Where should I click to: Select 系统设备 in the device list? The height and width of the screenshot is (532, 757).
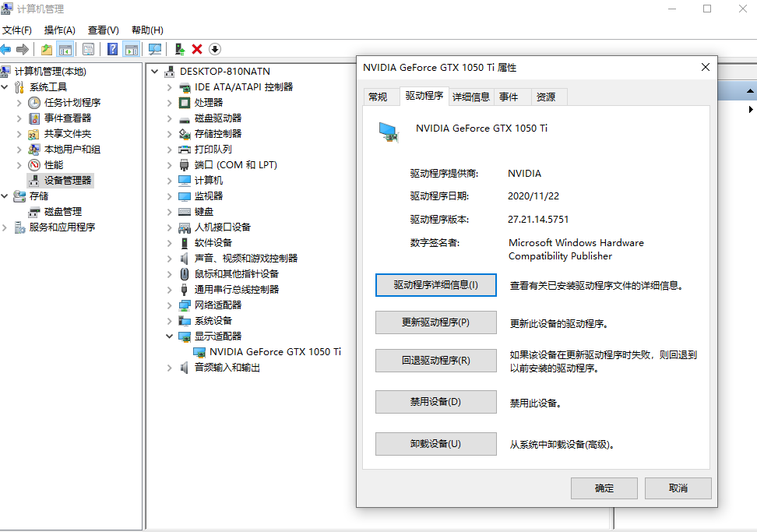coord(213,321)
